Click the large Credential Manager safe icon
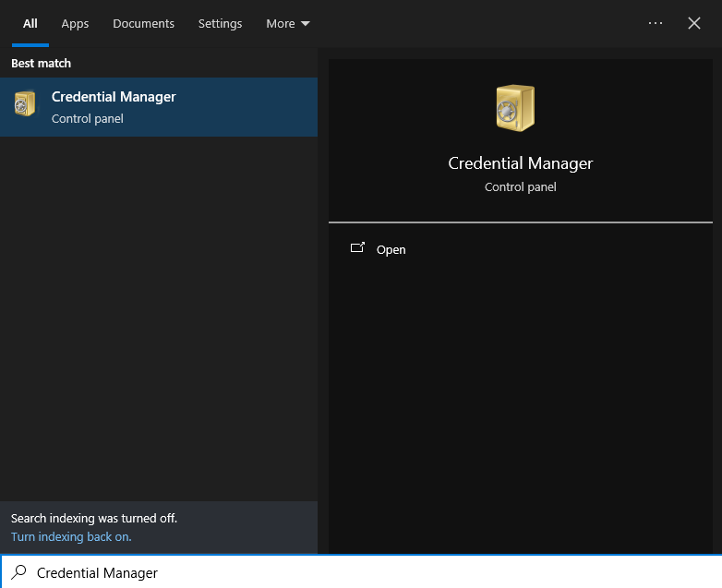 coord(515,108)
